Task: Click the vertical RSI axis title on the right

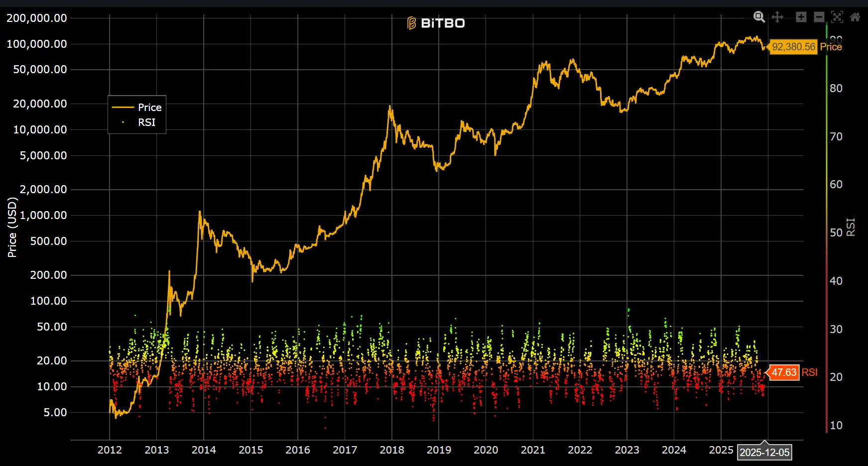Action: [x=851, y=227]
